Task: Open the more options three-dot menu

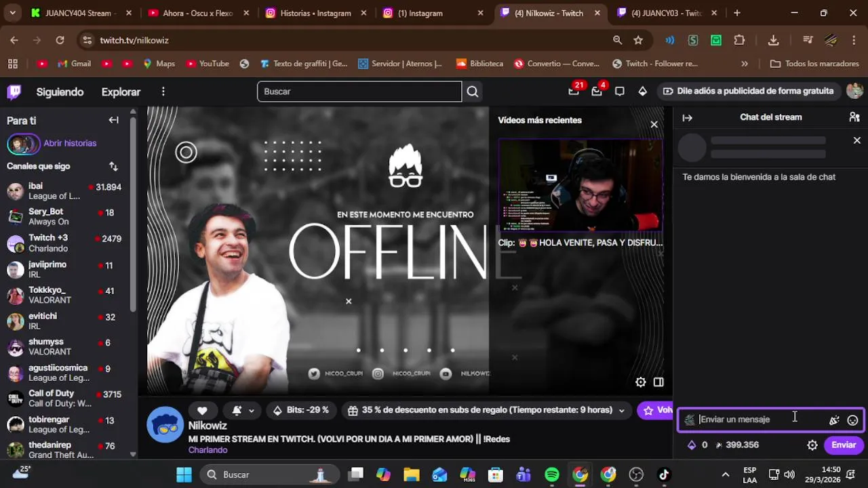Action: [x=163, y=91]
